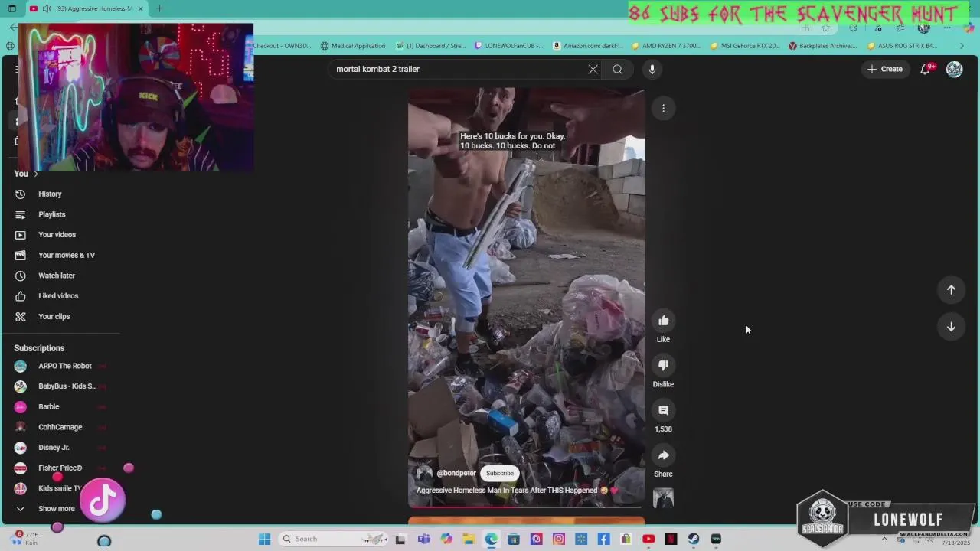Open the sound thumbnail under Share

pyautogui.click(x=663, y=497)
